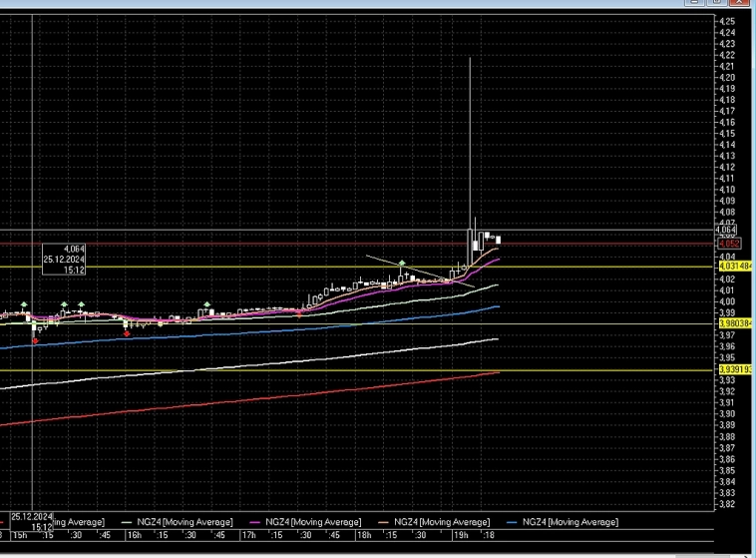Viewport: 756px width, 558px height.
Task: Select the orange NGZ4 Moving Average legend entry
Action: [x=440, y=522]
